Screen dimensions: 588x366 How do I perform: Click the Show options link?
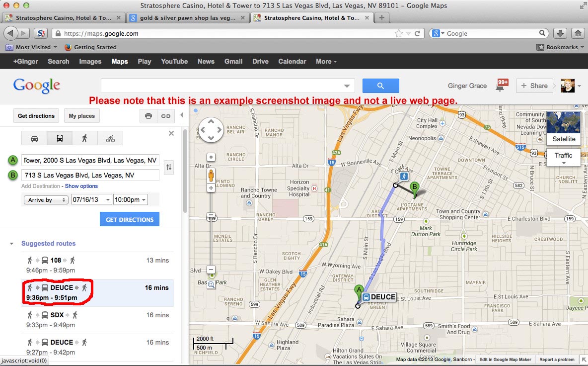click(81, 186)
